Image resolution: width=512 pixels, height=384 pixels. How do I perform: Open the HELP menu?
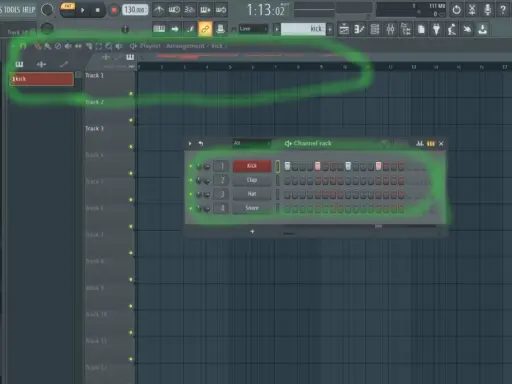29,10
